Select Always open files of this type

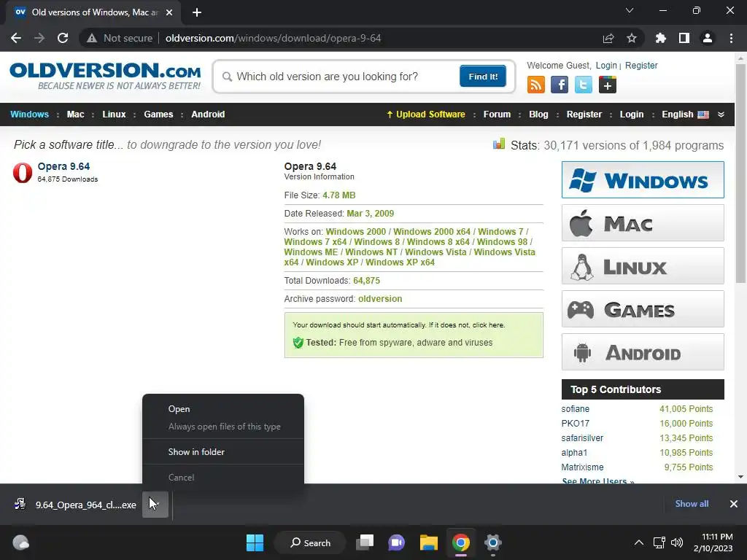click(x=223, y=427)
